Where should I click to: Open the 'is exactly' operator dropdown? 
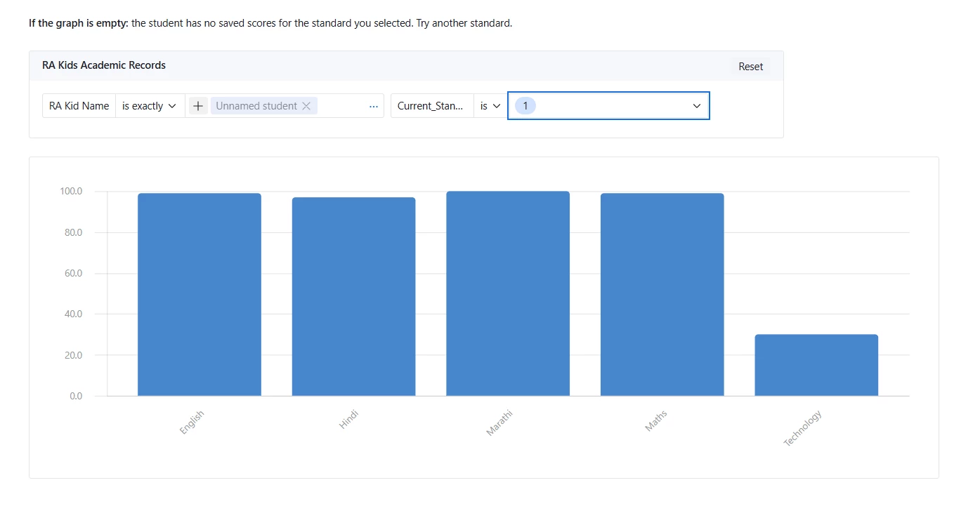[x=149, y=106]
